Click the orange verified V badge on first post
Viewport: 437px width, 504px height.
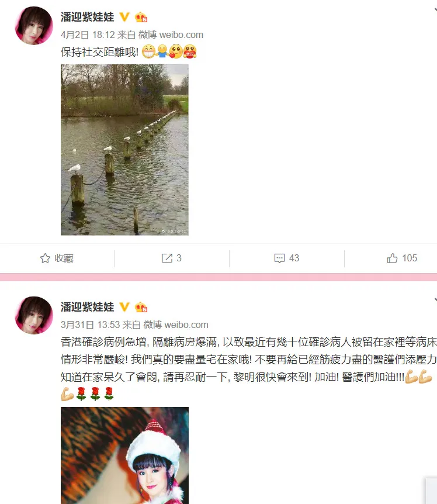(124, 17)
